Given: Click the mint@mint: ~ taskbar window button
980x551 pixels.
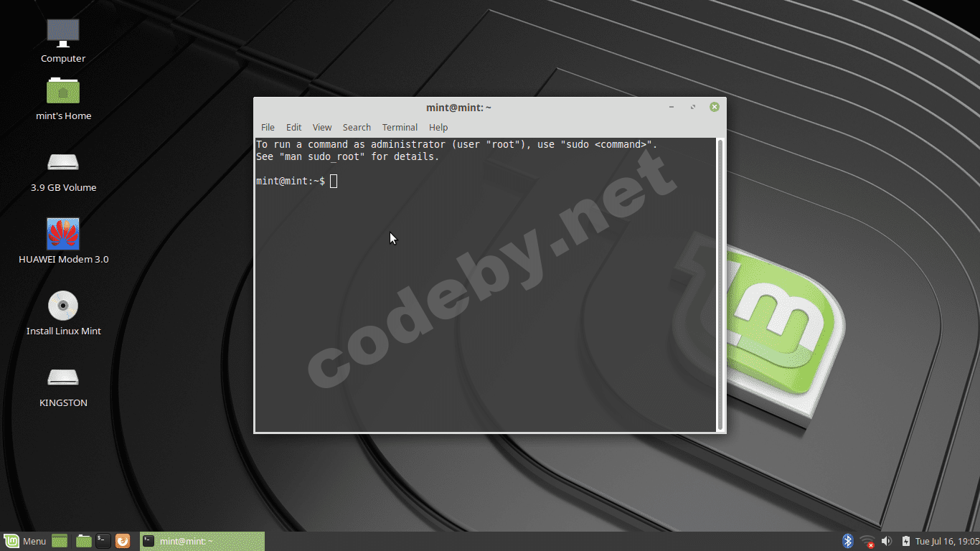Looking at the screenshot, I should 202,541.
